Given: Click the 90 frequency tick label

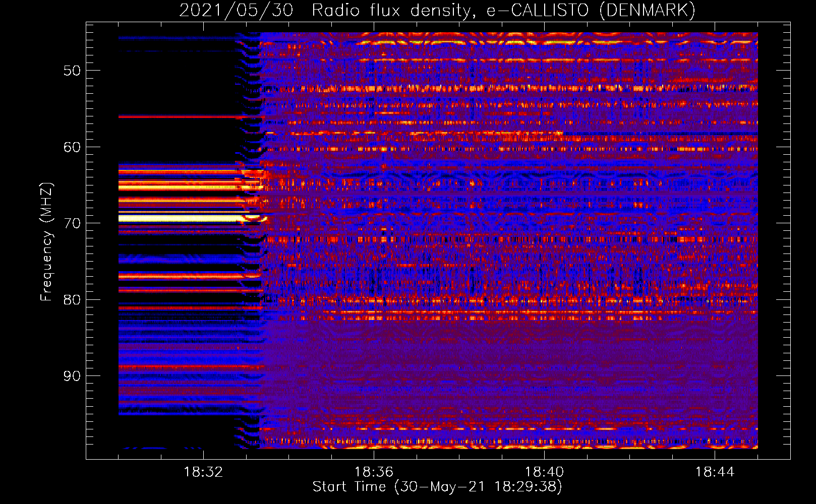Looking at the screenshot, I should pyautogui.click(x=72, y=376).
